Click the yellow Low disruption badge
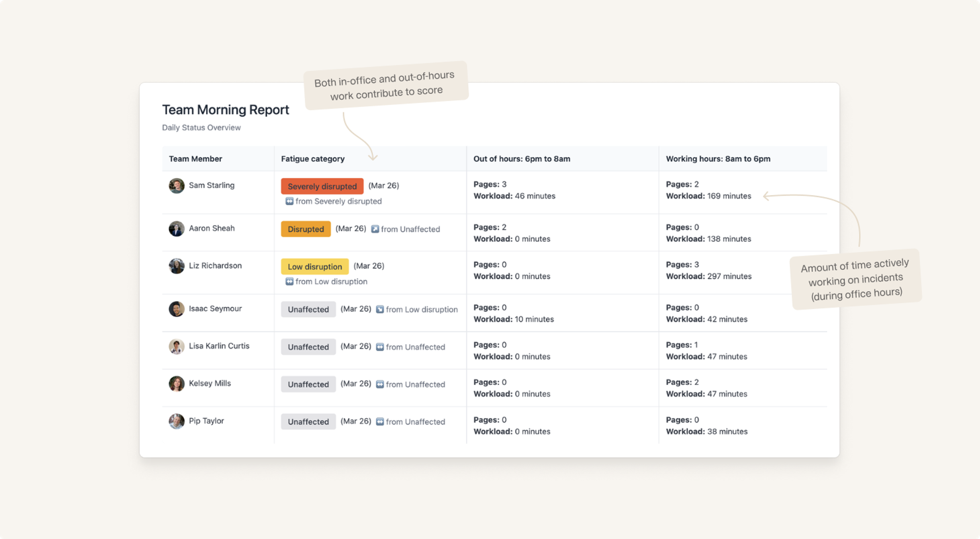This screenshot has height=539, width=980. (x=315, y=266)
